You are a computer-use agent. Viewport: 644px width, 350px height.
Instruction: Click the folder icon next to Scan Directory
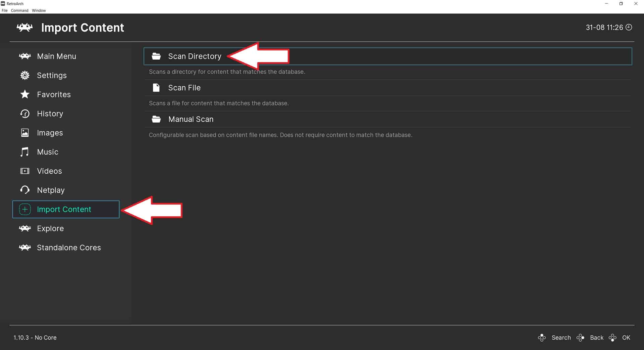156,56
